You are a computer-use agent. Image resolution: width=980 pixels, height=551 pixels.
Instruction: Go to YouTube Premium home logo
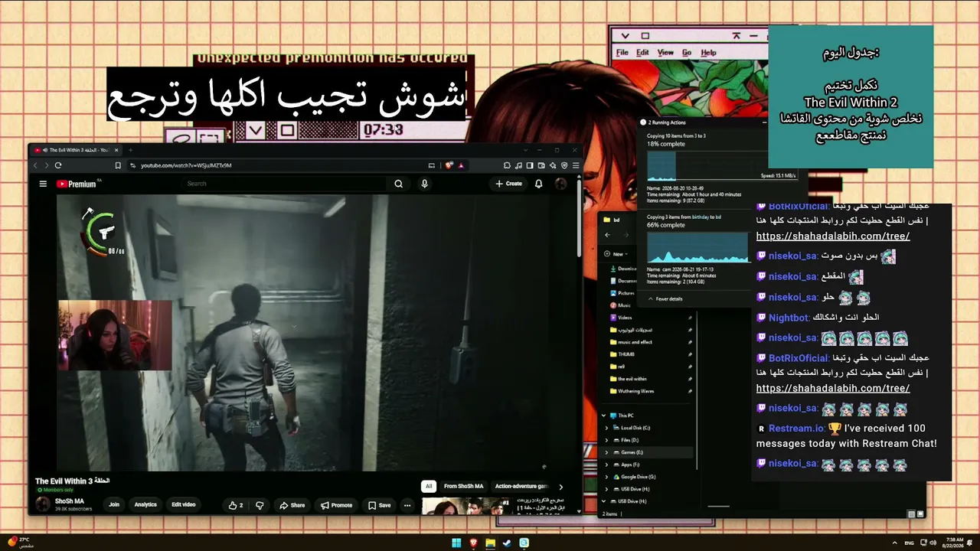point(76,184)
